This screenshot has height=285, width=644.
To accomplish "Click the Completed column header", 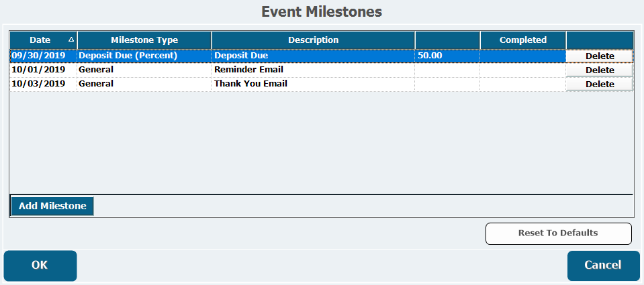I will pos(522,40).
